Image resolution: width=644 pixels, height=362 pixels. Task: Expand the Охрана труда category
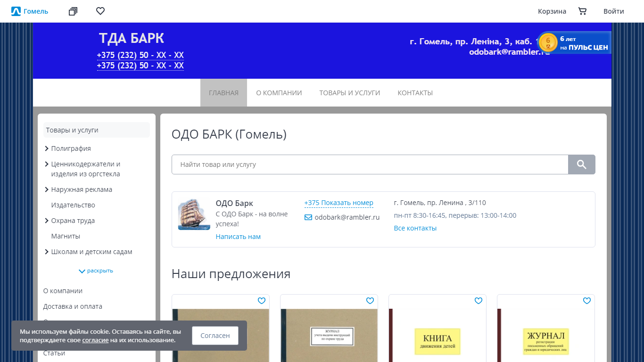pyautogui.click(x=47, y=221)
